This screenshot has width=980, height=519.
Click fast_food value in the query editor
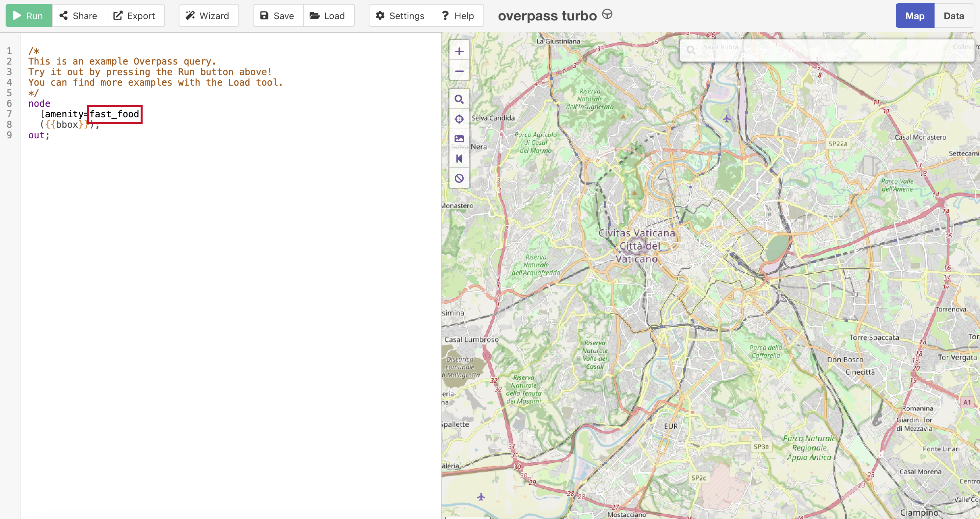pos(115,114)
